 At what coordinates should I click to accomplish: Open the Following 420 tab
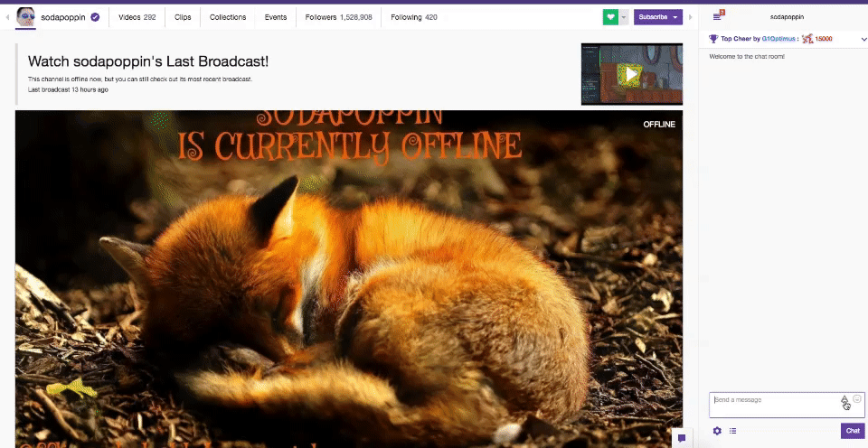[414, 17]
